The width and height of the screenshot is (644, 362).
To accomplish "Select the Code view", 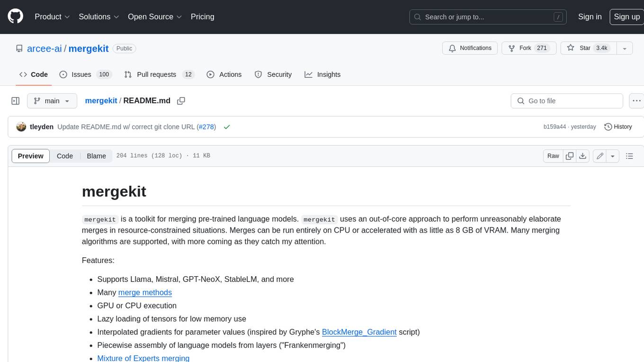I will pyautogui.click(x=65, y=156).
